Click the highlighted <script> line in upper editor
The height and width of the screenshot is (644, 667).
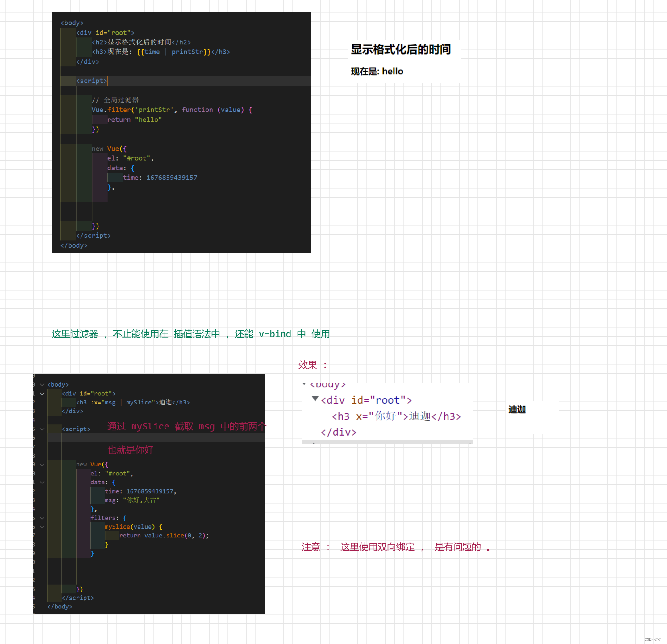[x=92, y=81]
